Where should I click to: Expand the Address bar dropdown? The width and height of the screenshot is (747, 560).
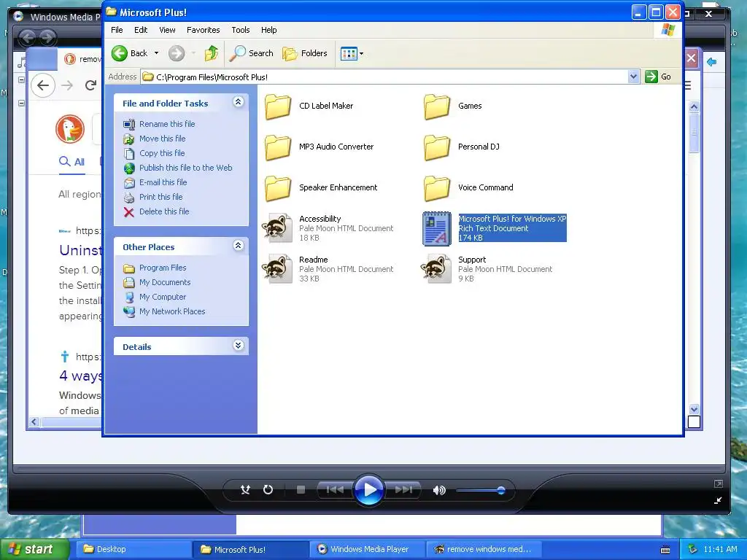point(633,77)
